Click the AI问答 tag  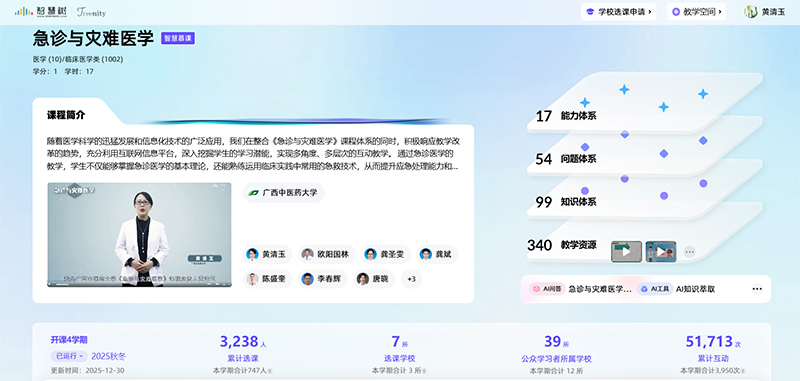(547, 289)
